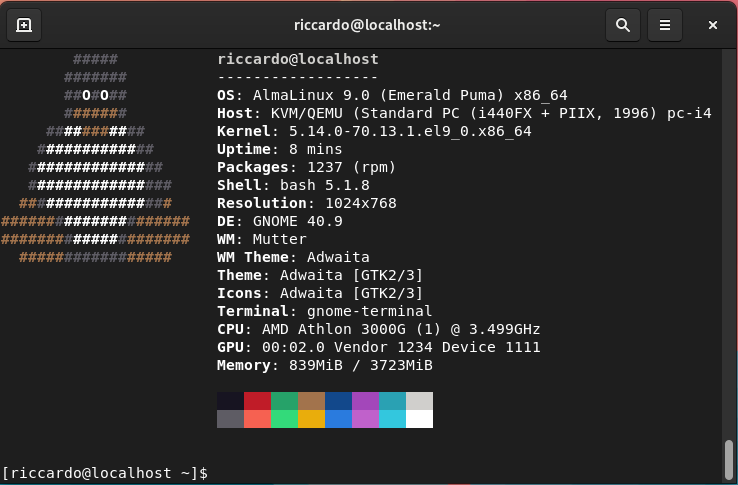The height and width of the screenshot is (485, 738).
Task: Click the WM Theme: Adwaita line
Action: (293, 257)
